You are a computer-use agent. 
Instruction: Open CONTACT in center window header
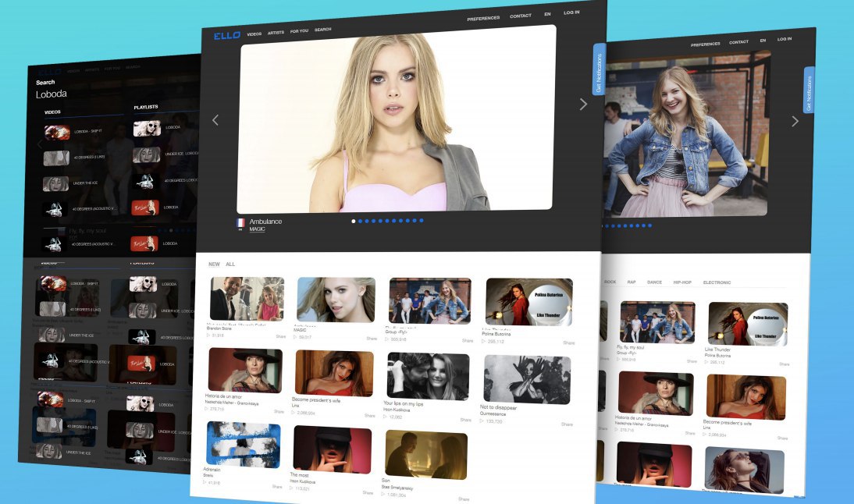coord(520,16)
